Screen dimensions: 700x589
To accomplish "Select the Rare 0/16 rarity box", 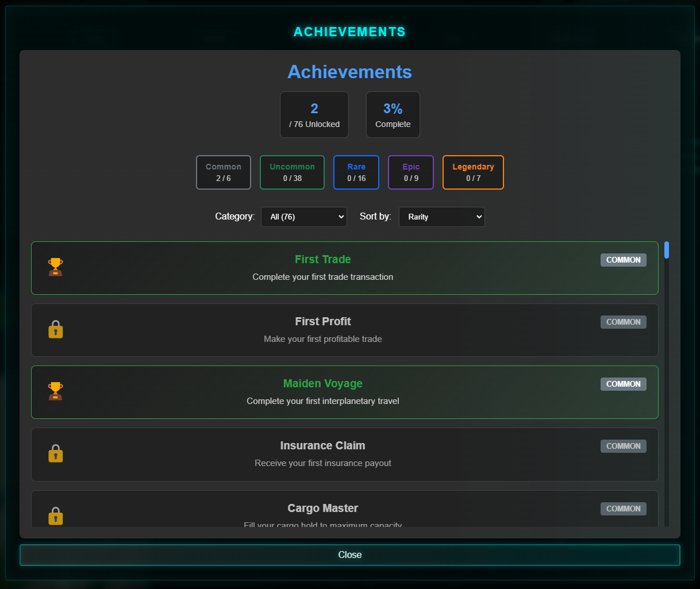I will (x=356, y=172).
